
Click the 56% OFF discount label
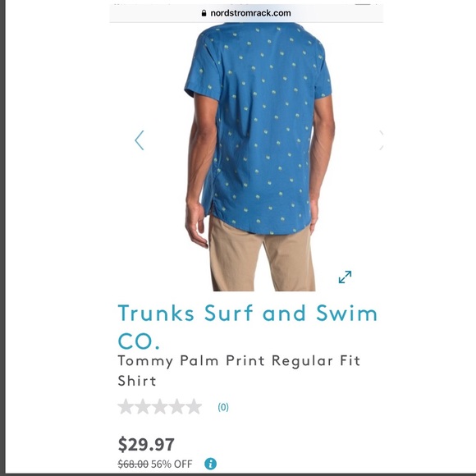[x=172, y=464]
